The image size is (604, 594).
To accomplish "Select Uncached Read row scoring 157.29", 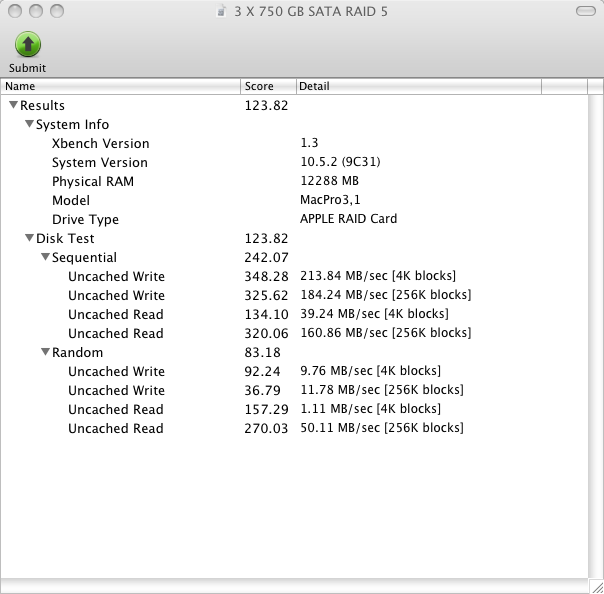I will pos(294,409).
